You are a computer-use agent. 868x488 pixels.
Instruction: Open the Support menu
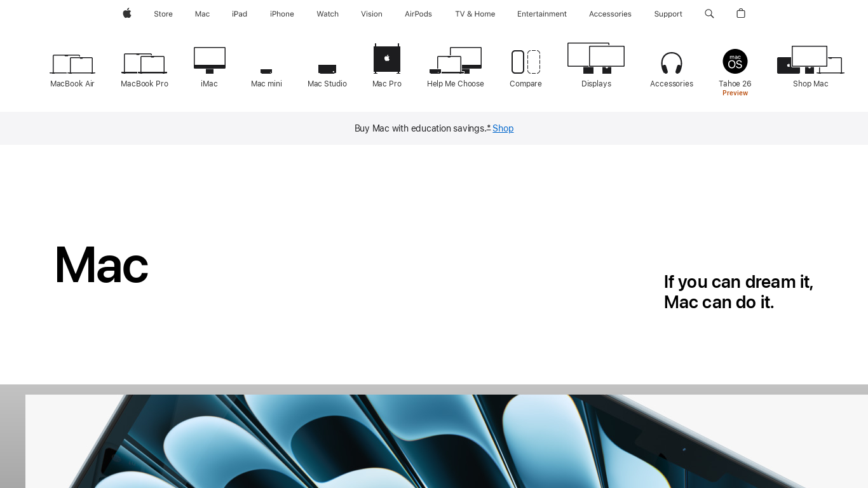point(668,14)
